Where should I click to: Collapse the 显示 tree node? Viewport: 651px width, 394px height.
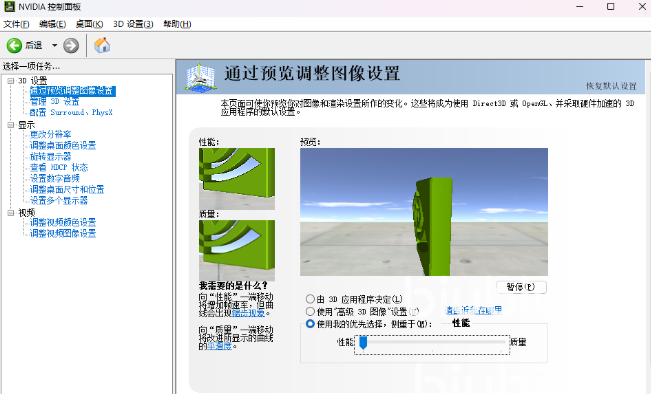click(x=11, y=125)
